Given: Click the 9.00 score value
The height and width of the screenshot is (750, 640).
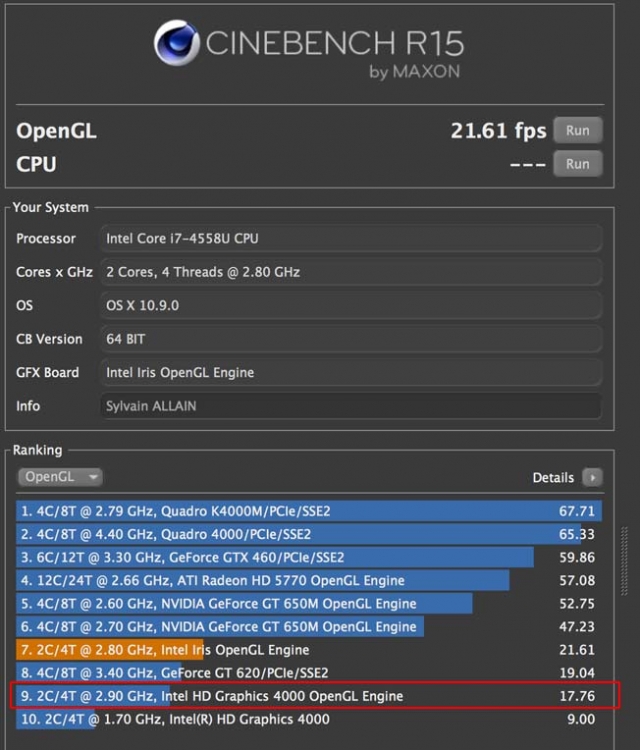Looking at the screenshot, I should [x=581, y=719].
